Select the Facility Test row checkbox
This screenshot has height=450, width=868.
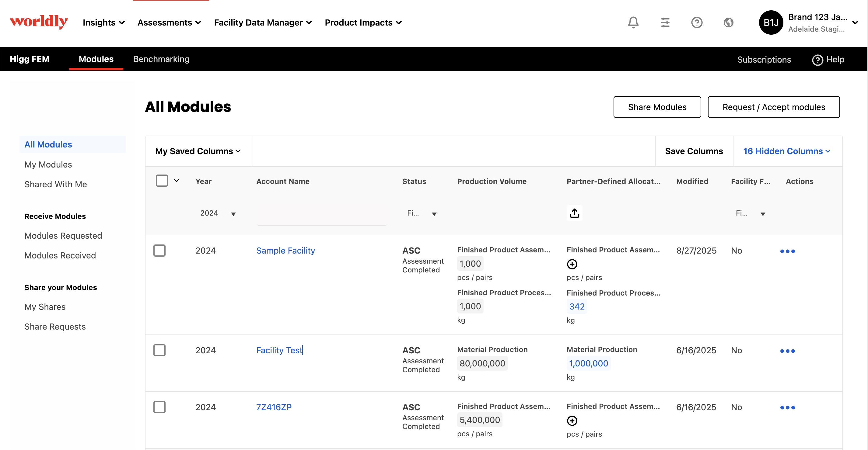point(159,350)
